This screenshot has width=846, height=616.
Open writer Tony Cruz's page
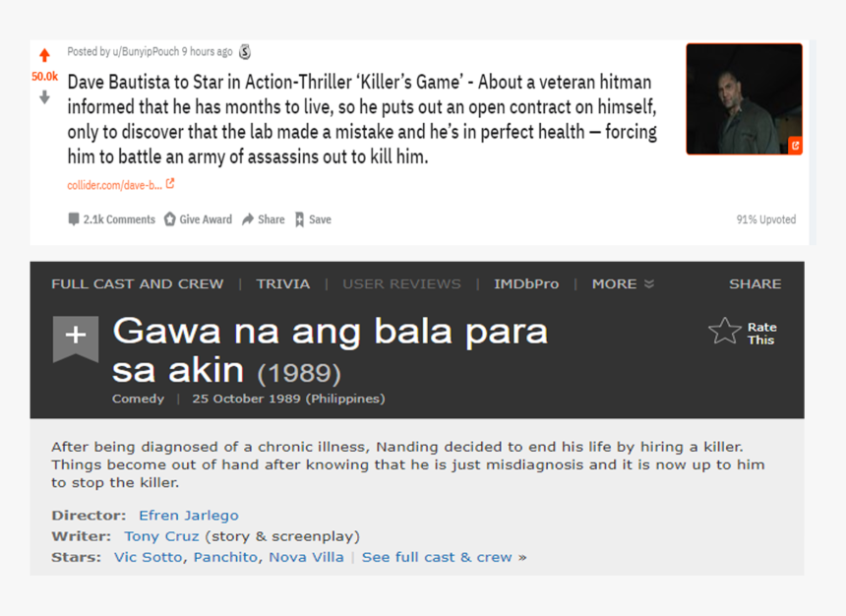[x=161, y=536]
